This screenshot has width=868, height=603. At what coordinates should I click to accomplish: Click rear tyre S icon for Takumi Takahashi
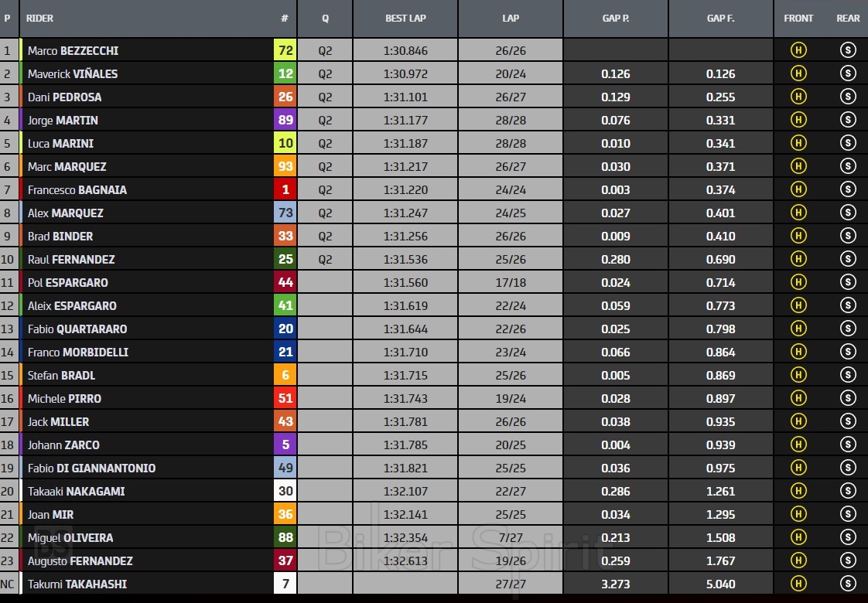[848, 584]
